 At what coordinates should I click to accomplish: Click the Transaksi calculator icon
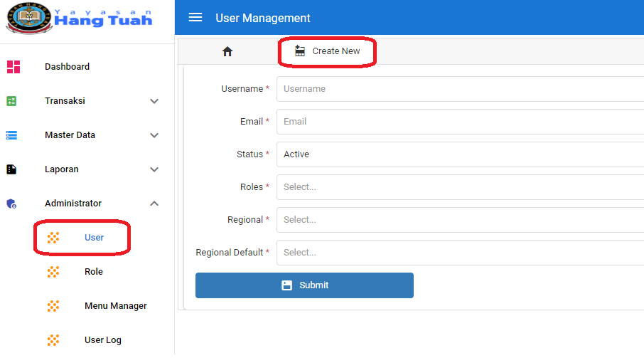11,101
